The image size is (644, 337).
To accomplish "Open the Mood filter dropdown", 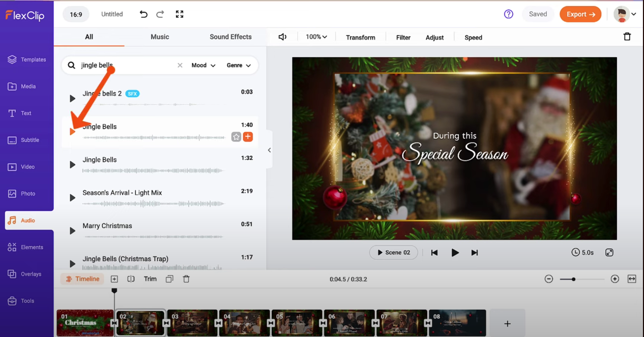I will pyautogui.click(x=203, y=65).
